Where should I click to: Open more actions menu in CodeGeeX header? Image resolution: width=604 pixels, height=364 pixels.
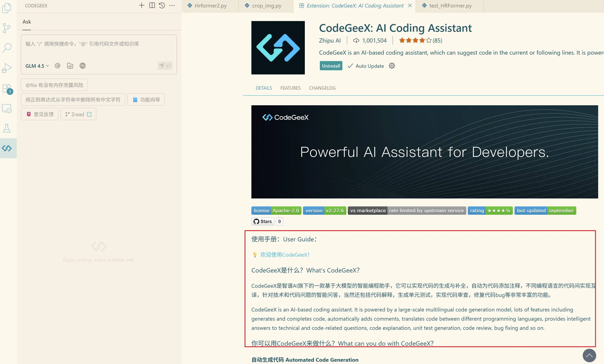(x=172, y=5)
